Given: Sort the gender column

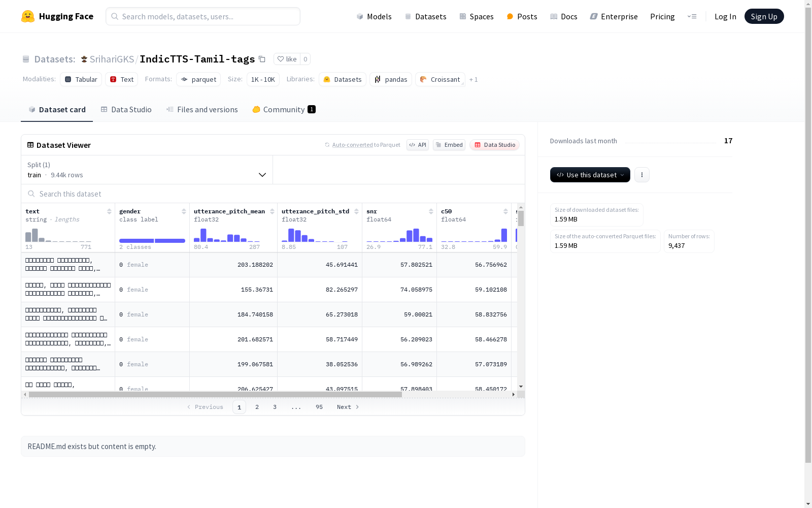Looking at the screenshot, I should click(184, 211).
